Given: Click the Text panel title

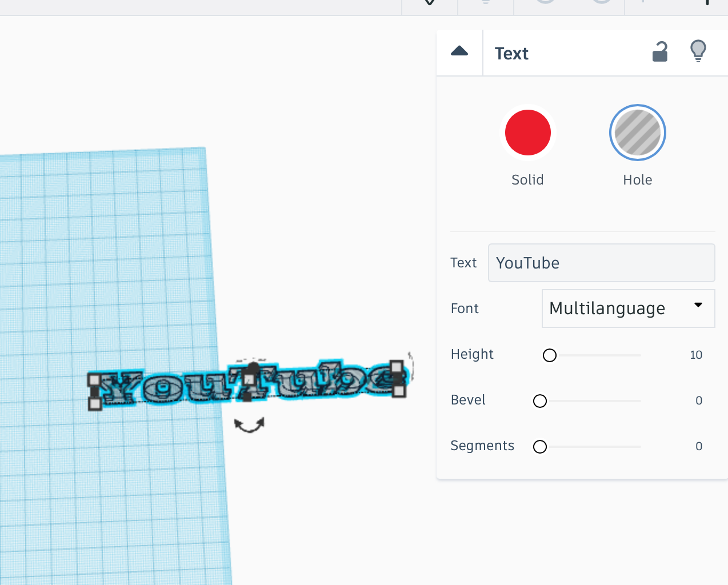Looking at the screenshot, I should pos(511,53).
